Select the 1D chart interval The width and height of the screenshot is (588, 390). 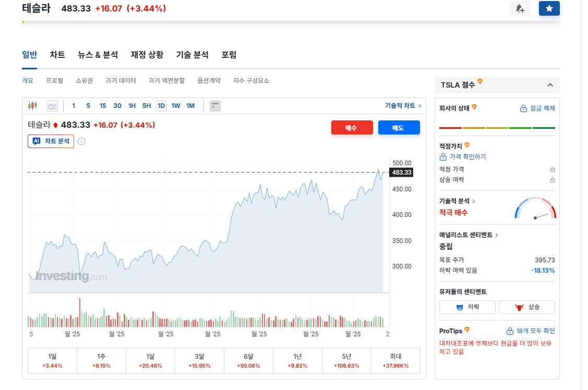pyautogui.click(x=161, y=106)
